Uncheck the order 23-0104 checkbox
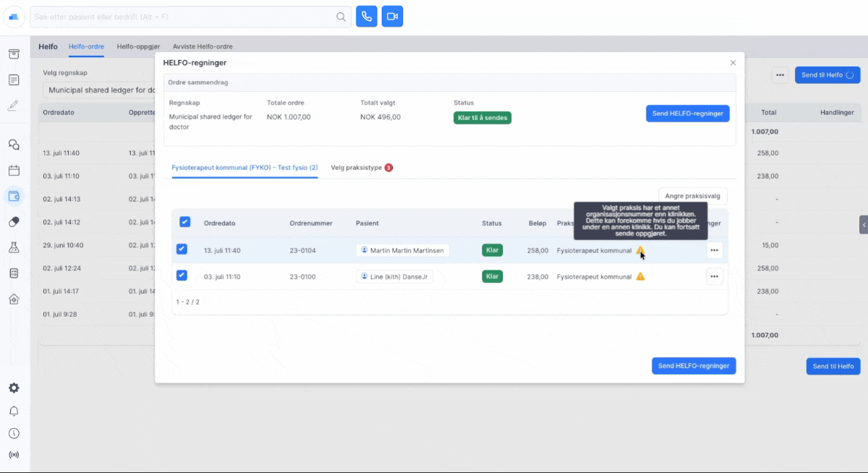 (x=182, y=249)
